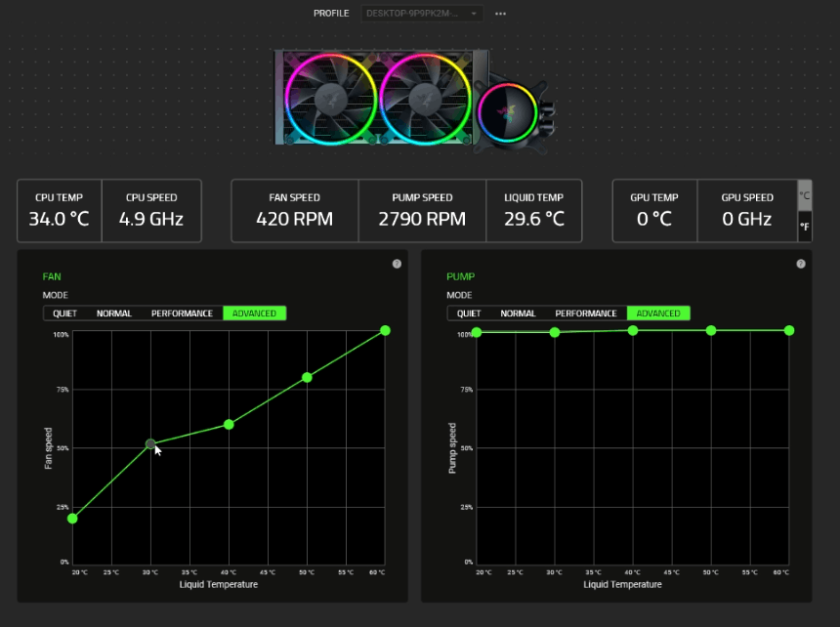This screenshot has width=840, height=627.
Task: Click the topmost fan curve point at 60°C
Action: pos(384,330)
